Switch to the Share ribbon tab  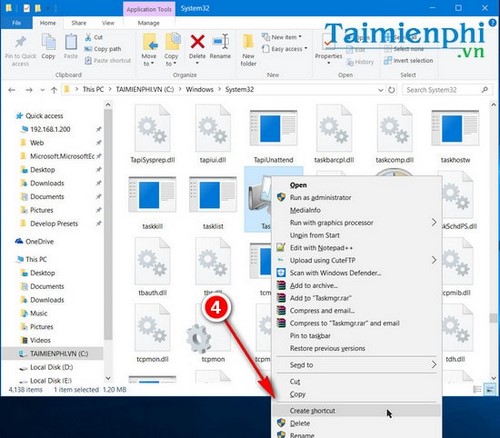(x=79, y=23)
